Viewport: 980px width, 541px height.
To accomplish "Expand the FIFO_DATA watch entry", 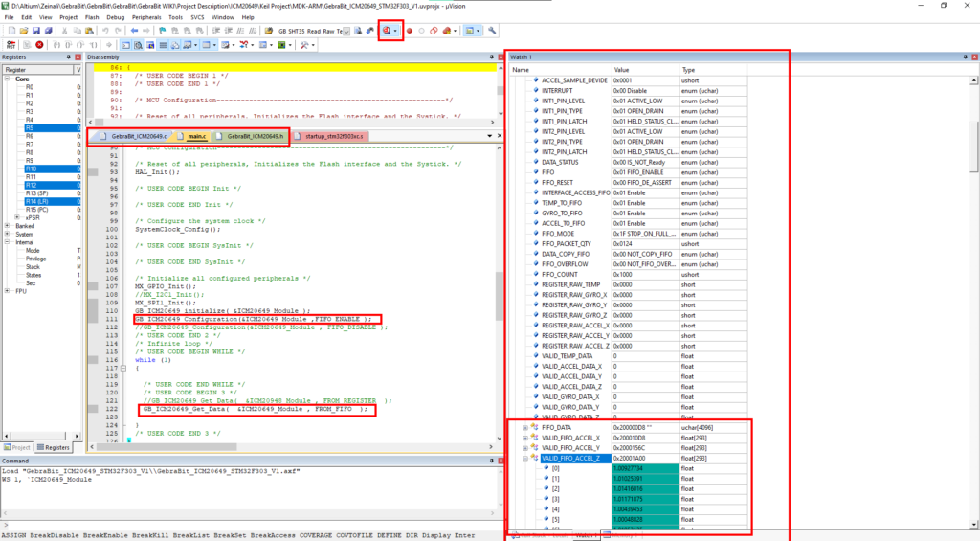I will click(525, 428).
